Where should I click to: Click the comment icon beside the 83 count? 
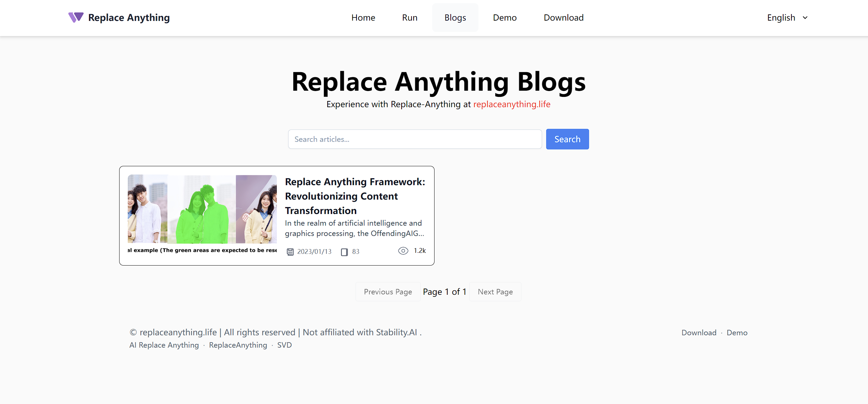[344, 251]
